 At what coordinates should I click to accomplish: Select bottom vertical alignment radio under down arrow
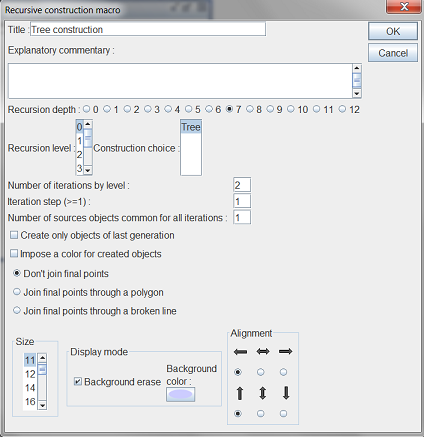[x=283, y=414]
